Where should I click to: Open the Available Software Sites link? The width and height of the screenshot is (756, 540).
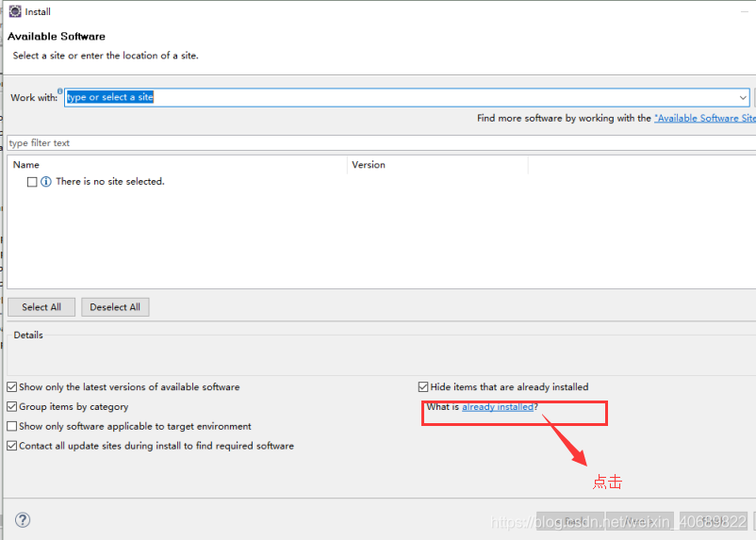(705, 118)
